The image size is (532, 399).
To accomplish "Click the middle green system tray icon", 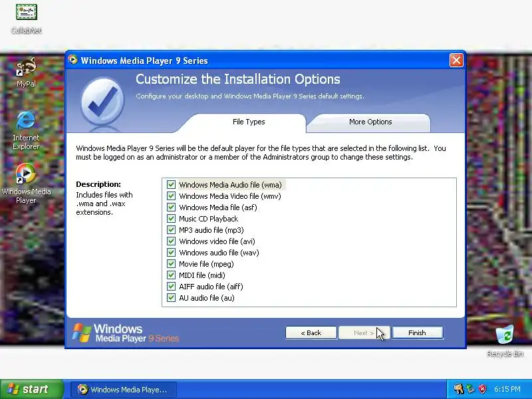I will [x=470, y=389].
